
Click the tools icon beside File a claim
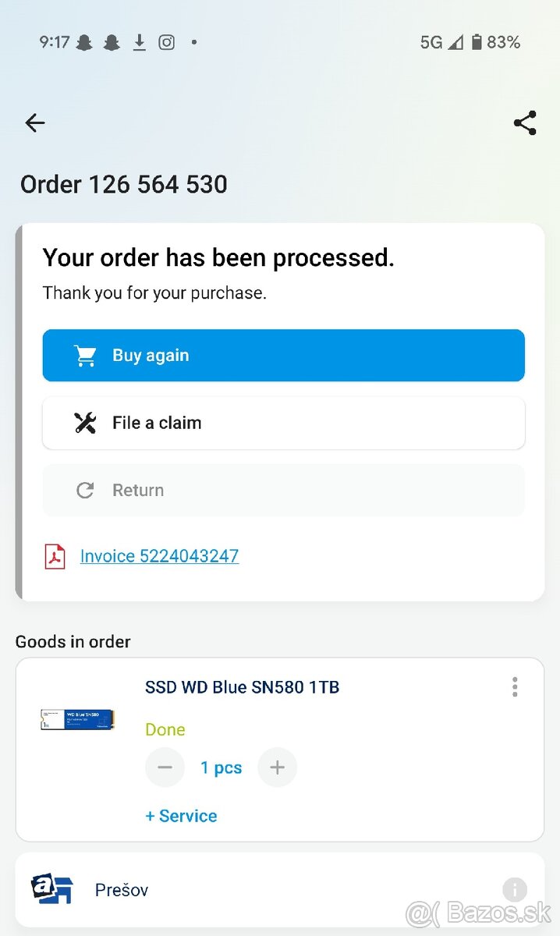[85, 423]
